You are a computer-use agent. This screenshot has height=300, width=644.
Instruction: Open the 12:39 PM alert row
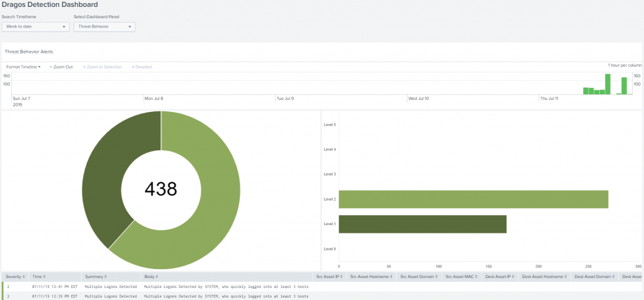322,296
